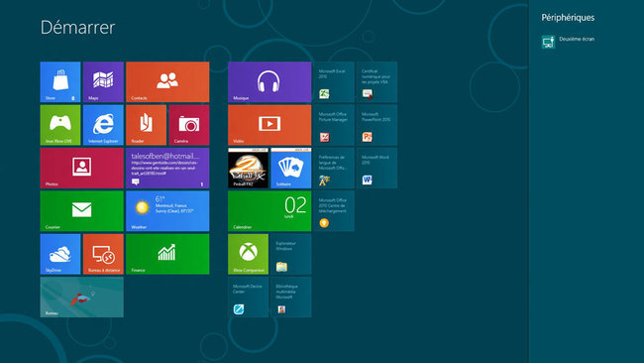
Task: Open the Vidéo player tile
Action: 269,125
